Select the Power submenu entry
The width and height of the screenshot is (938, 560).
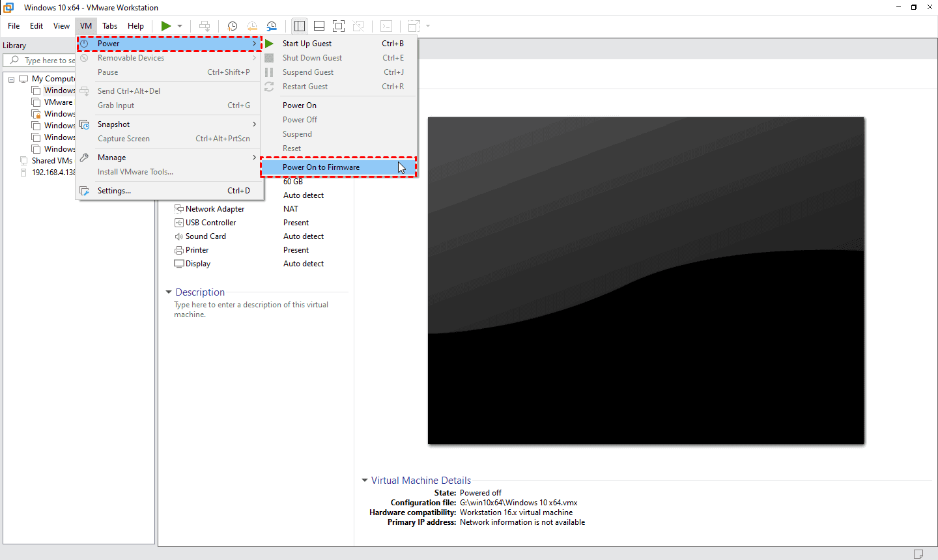pyautogui.click(x=169, y=44)
